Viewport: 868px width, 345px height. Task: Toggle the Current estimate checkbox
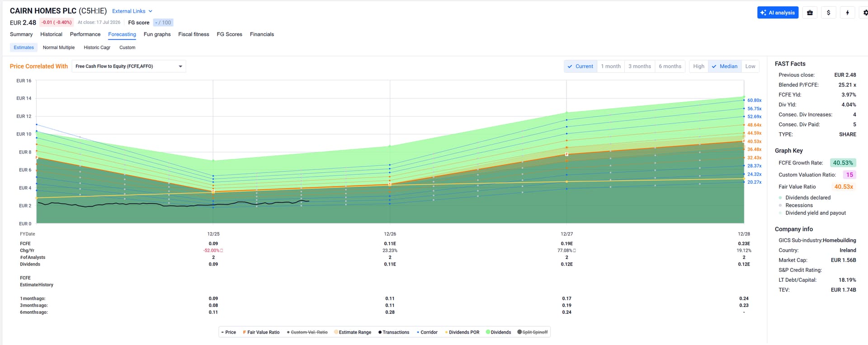click(x=580, y=66)
